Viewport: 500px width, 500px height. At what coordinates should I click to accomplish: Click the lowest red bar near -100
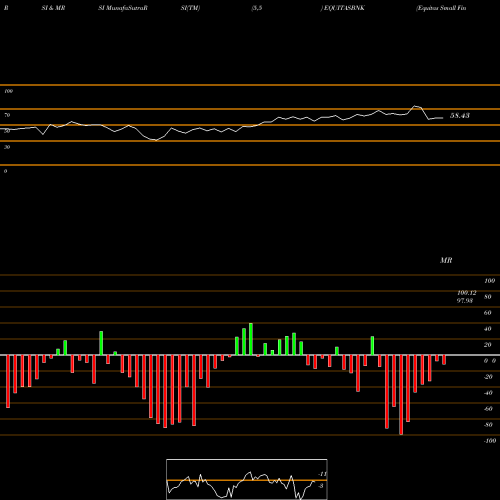click(401, 395)
